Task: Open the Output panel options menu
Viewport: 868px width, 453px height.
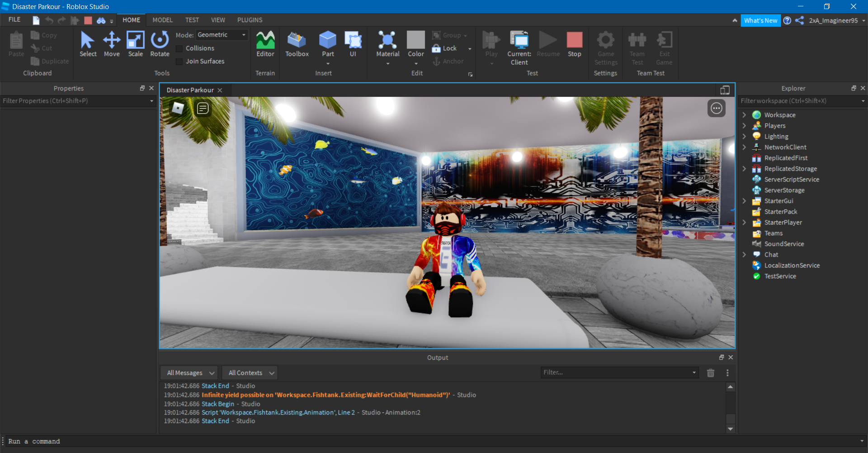Action: pos(727,373)
